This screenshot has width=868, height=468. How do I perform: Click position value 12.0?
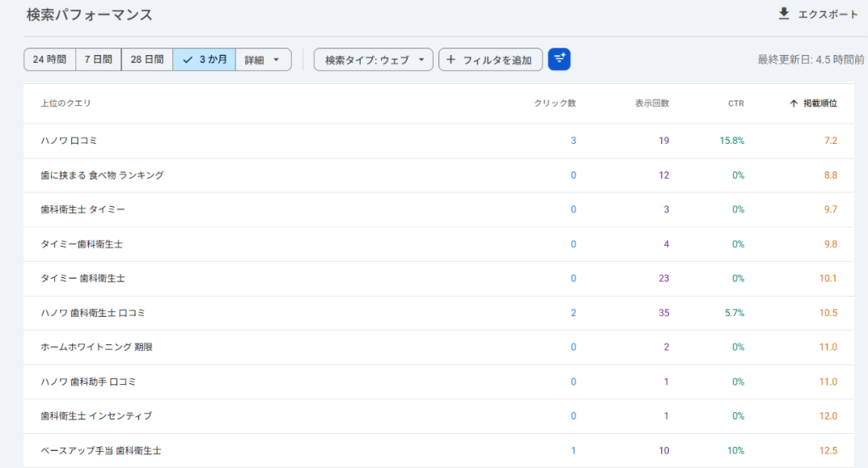point(828,416)
